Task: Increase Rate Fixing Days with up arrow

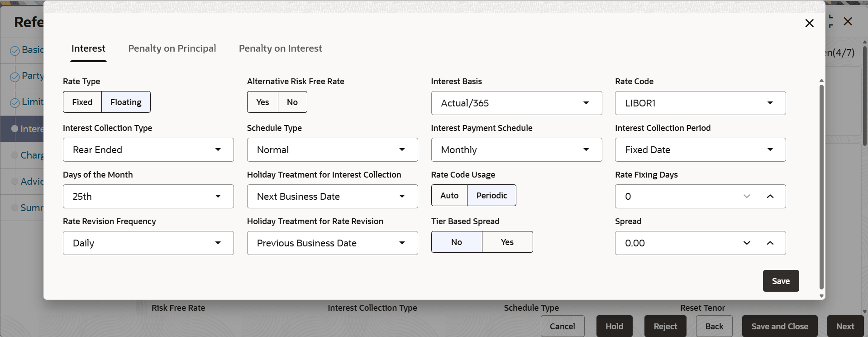Action: click(770, 197)
